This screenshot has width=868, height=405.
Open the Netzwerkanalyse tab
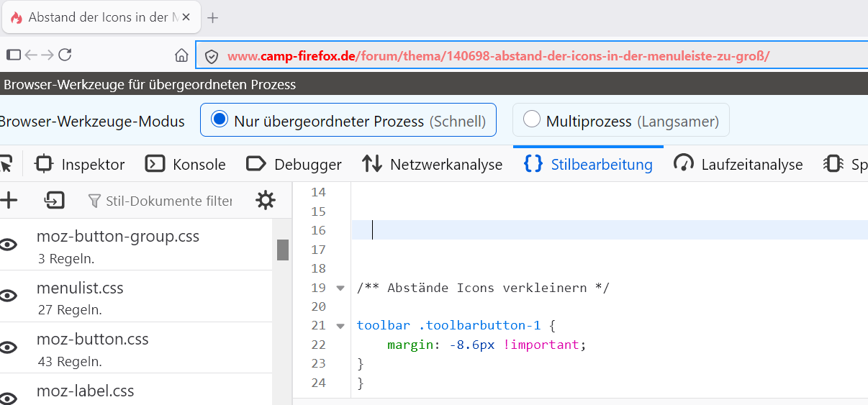point(432,164)
